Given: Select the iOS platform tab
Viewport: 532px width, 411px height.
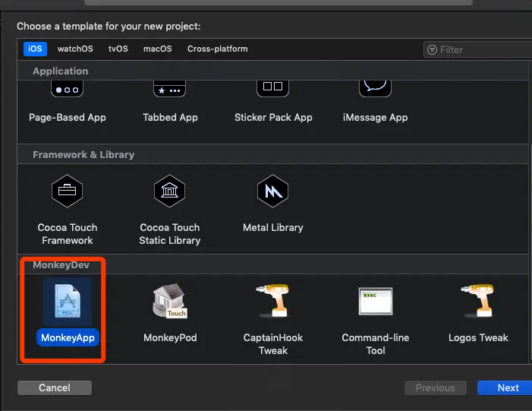Looking at the screenshot, I should pyautogui.click(x=35, y=49).
